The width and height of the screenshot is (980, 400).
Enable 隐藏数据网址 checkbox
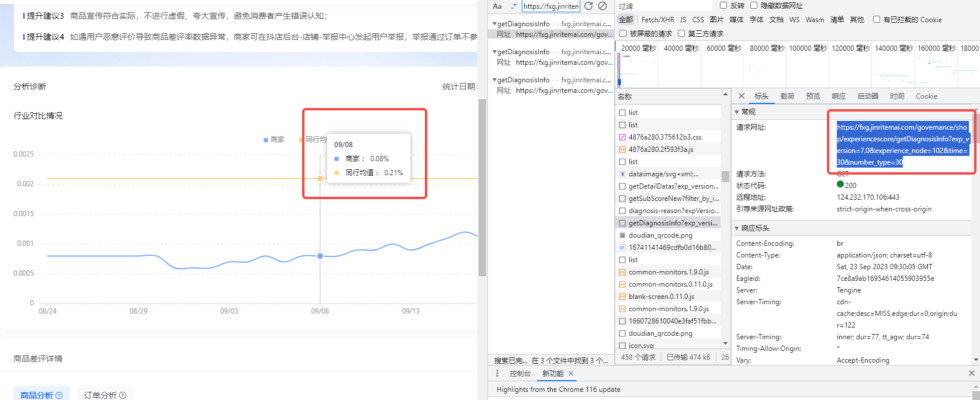754,5
